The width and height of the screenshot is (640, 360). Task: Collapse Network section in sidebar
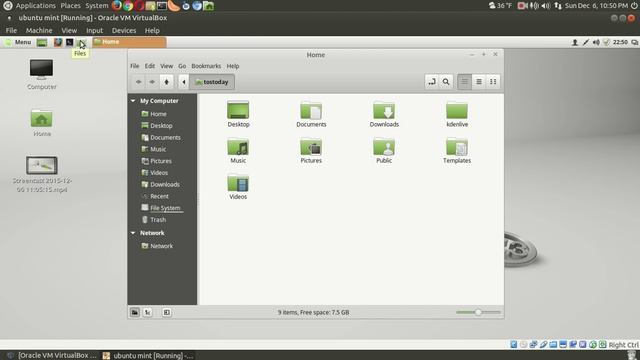click(133, 233)
